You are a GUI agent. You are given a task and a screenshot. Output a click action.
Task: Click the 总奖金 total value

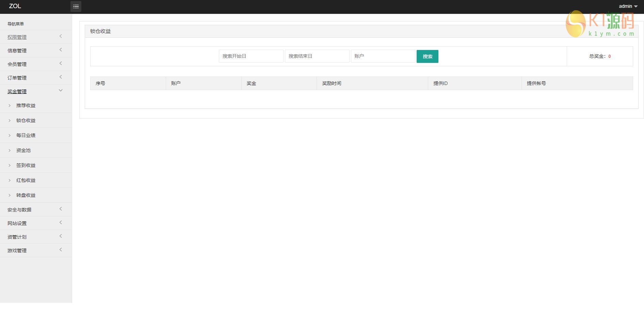(x=609, y=56)
